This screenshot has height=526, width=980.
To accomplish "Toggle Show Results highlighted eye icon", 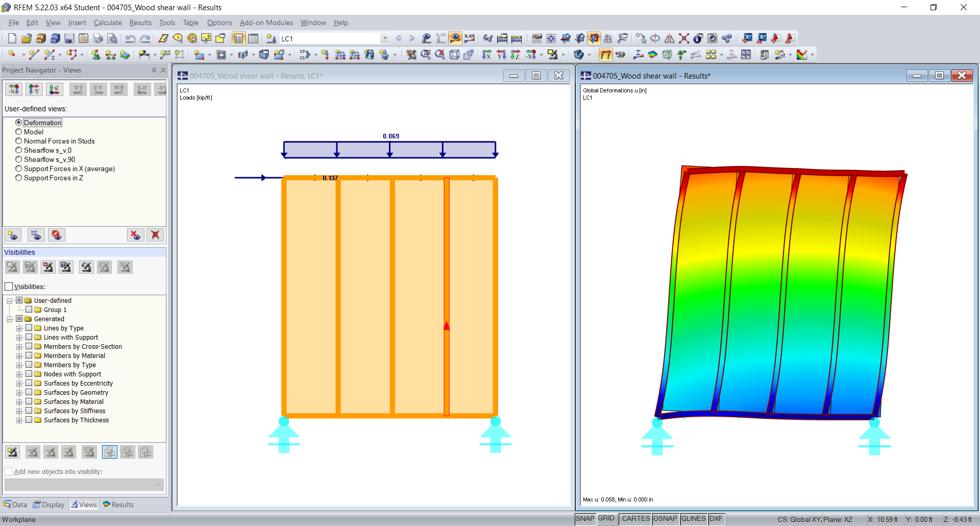I will [455, 38].
